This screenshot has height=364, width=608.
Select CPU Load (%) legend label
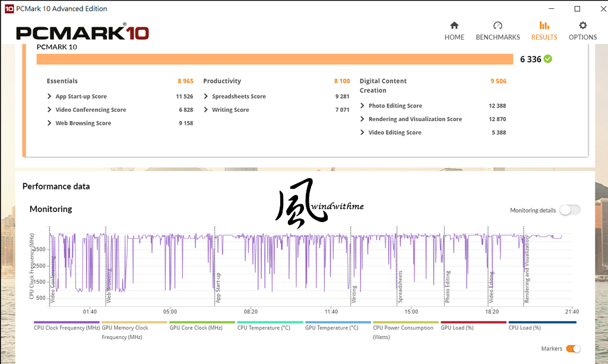525,328
